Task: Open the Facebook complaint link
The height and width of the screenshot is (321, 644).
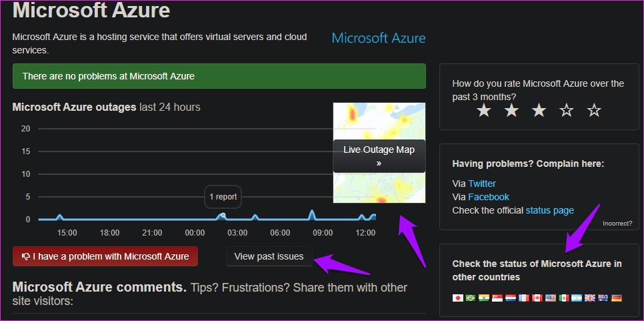Action: [x=489, y=197]
